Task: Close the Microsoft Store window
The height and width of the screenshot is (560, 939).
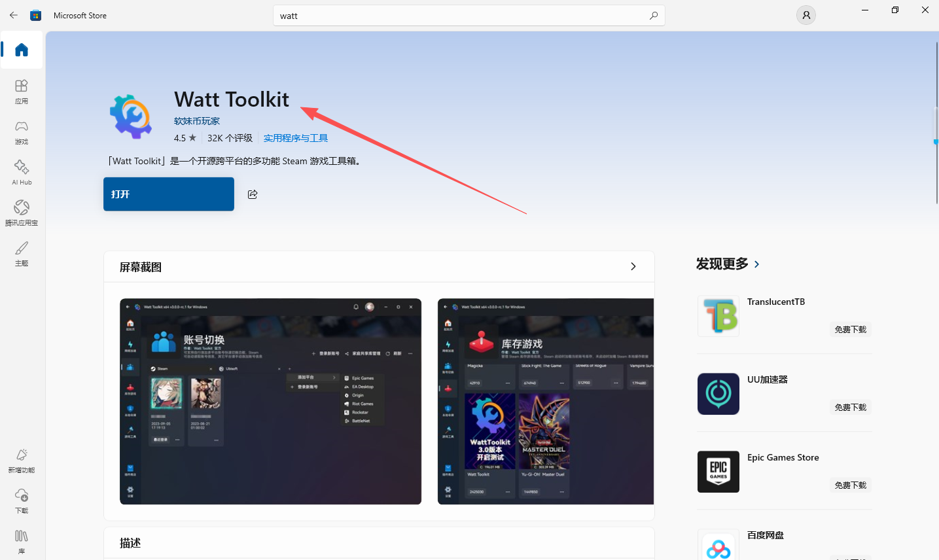Action: [925, 10]
